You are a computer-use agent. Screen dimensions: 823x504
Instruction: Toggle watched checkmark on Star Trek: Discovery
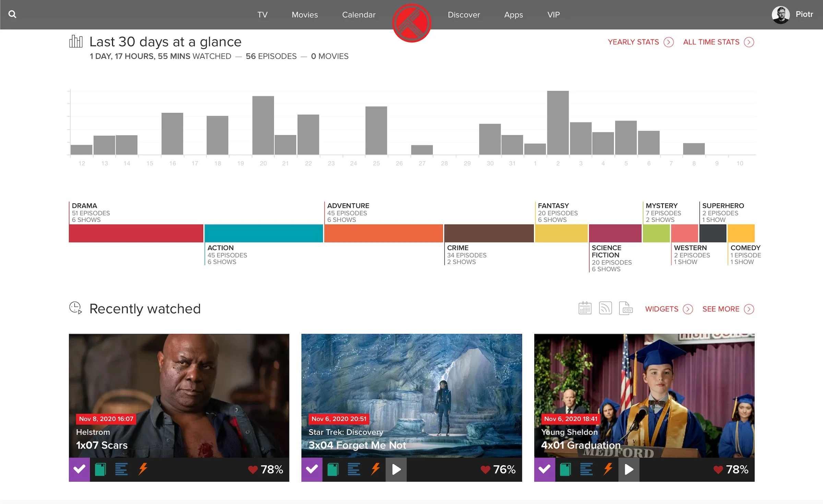pos(312,469)
